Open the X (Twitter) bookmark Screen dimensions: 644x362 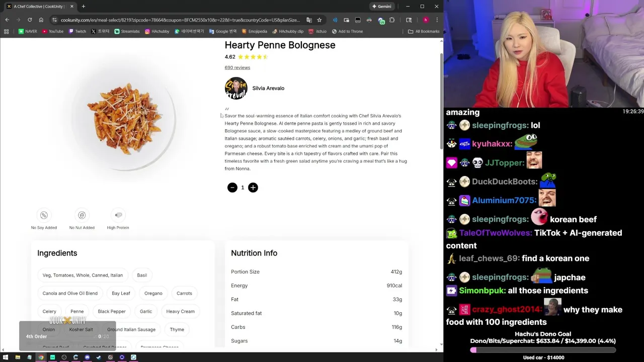[x=100, y=31]
